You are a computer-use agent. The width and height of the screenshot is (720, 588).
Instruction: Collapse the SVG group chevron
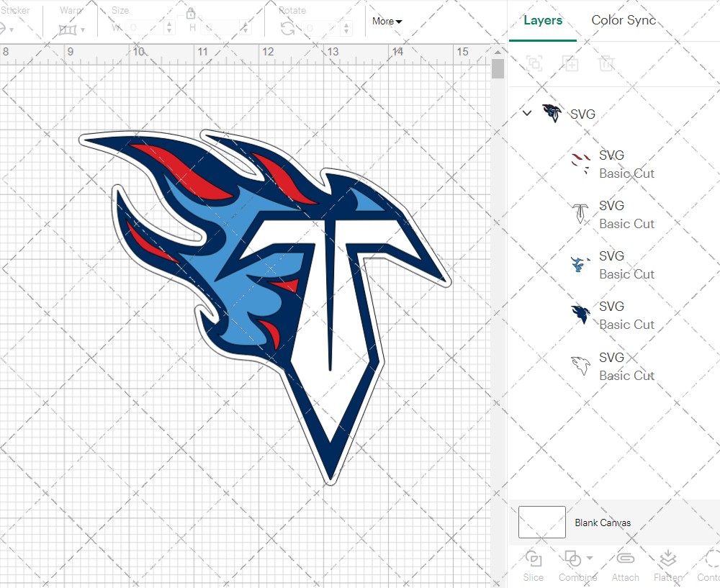click(527, 112)
